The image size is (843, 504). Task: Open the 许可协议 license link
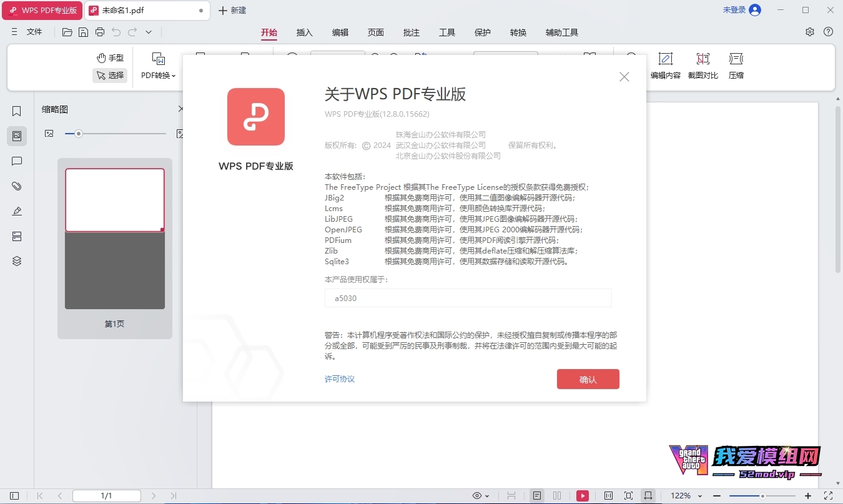point(340,379)
